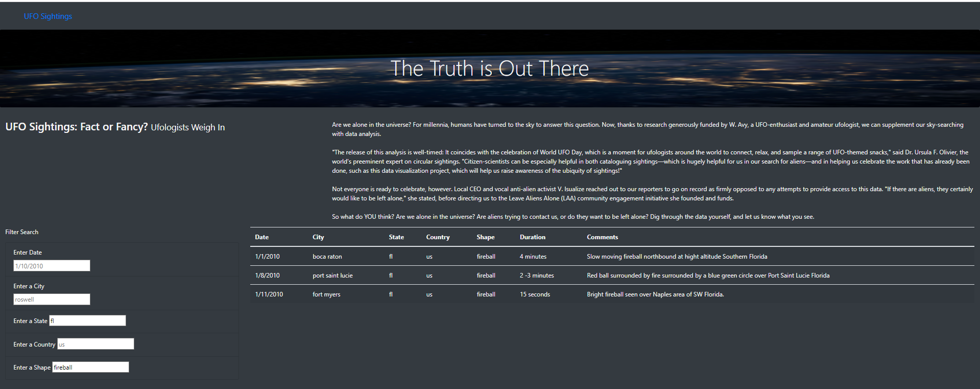980x389 pixels.
Task: Click the Duration column header
Action: (x=533, y=237)
